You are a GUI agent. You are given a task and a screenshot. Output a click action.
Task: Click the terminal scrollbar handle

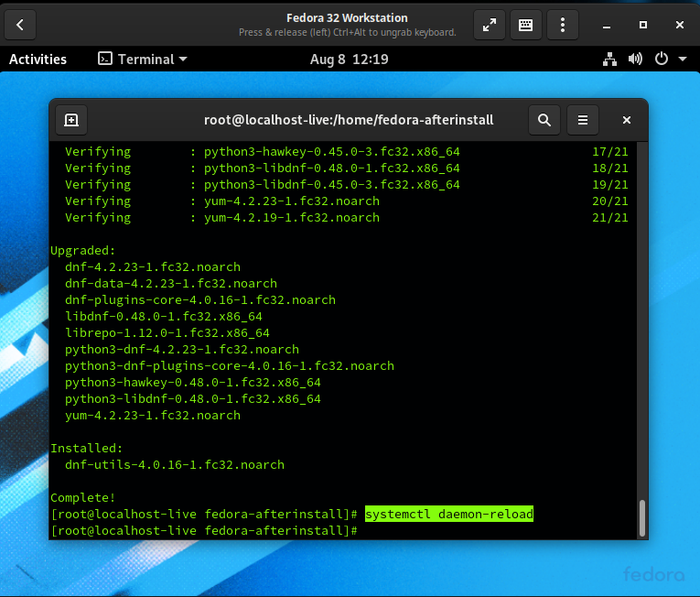coord(642,518)
